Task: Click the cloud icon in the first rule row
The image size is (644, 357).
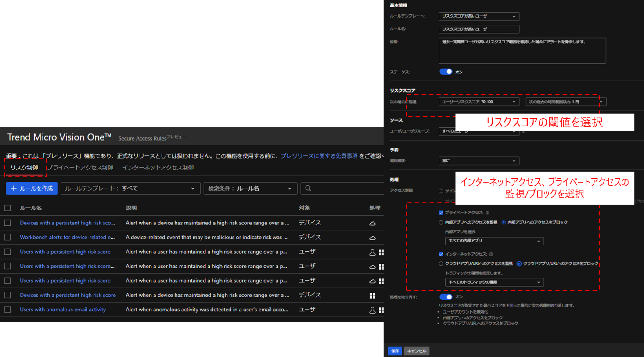Action: (x=372, y=223)
